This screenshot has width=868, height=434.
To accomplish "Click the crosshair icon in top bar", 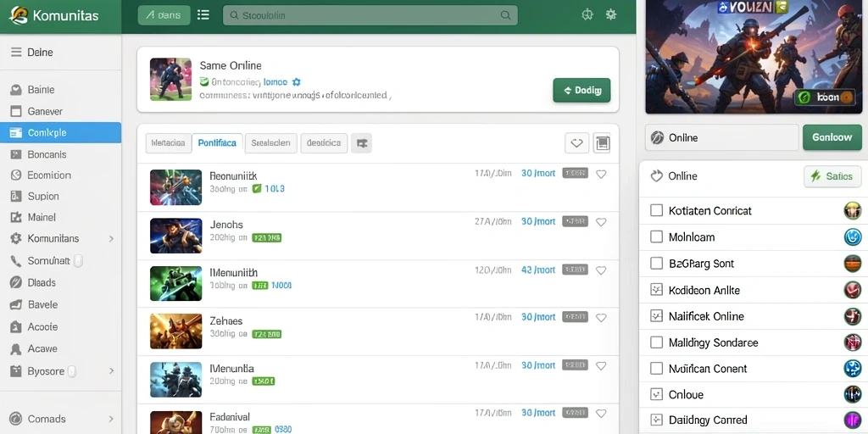I will click(587, 15).
